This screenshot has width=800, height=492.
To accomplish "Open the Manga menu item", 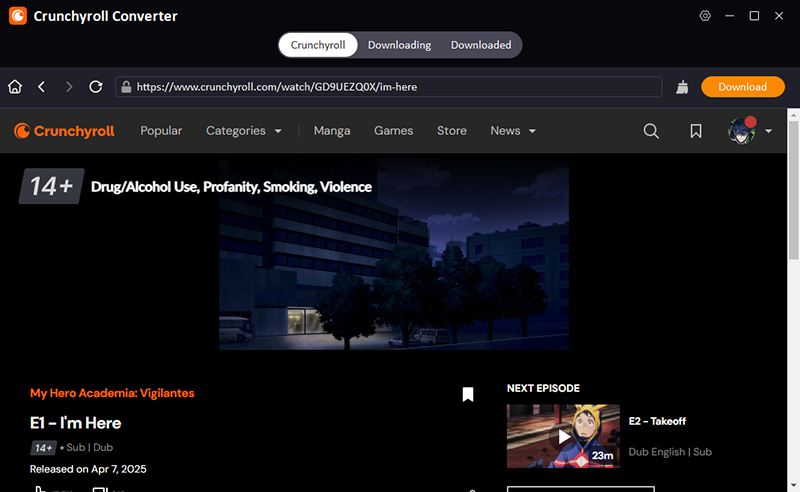I will [332, 131].
